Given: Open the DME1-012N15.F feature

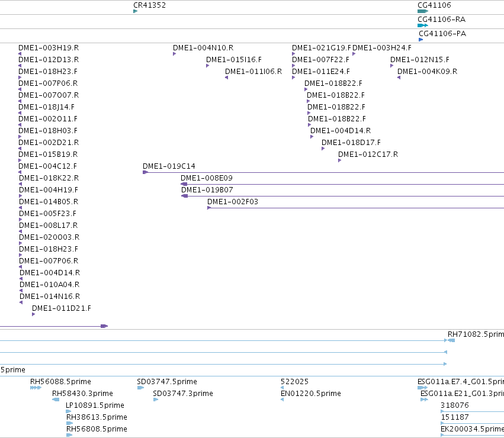Looking at the screenshot, I should (x=420, y=60).
